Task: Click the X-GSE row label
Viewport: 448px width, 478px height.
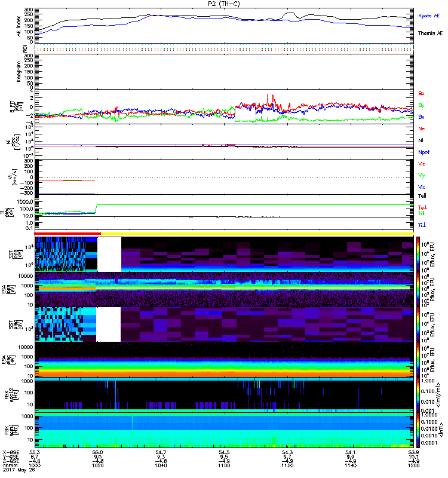Action: click(11, 453)
